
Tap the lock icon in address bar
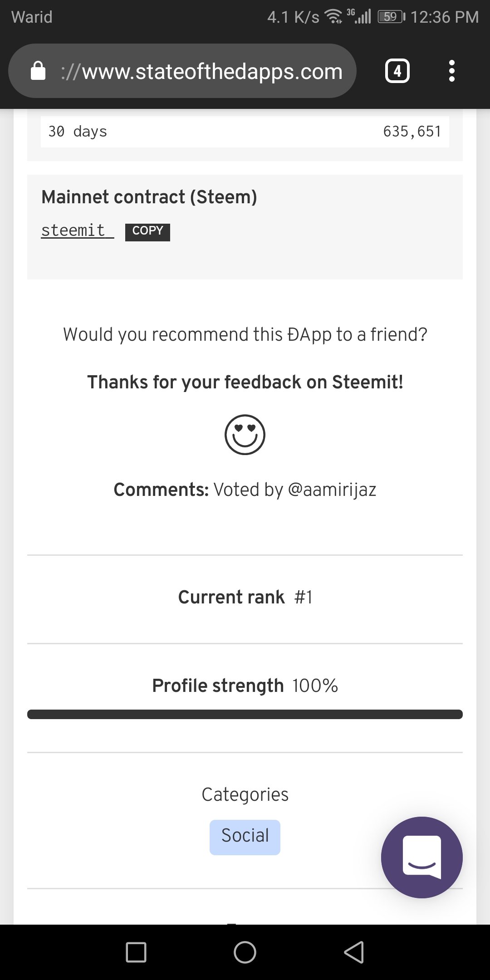tap(38, 71)
